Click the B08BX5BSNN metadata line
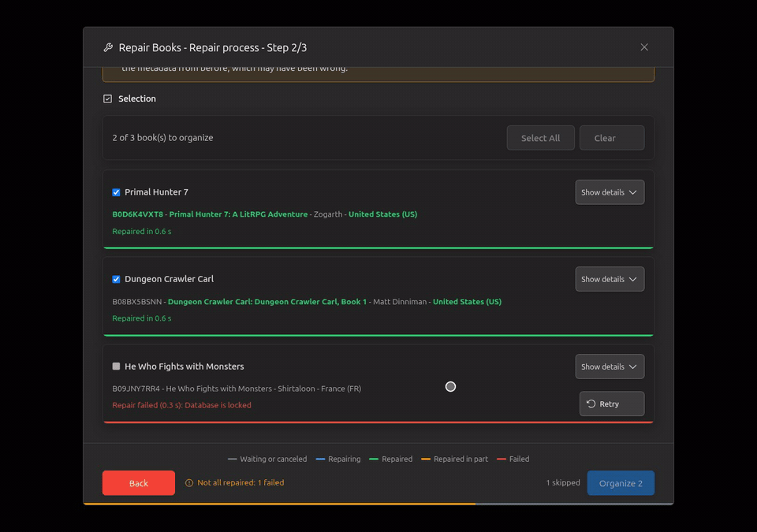This screenshot has height=532, width=757. click(x=307, y=301)
